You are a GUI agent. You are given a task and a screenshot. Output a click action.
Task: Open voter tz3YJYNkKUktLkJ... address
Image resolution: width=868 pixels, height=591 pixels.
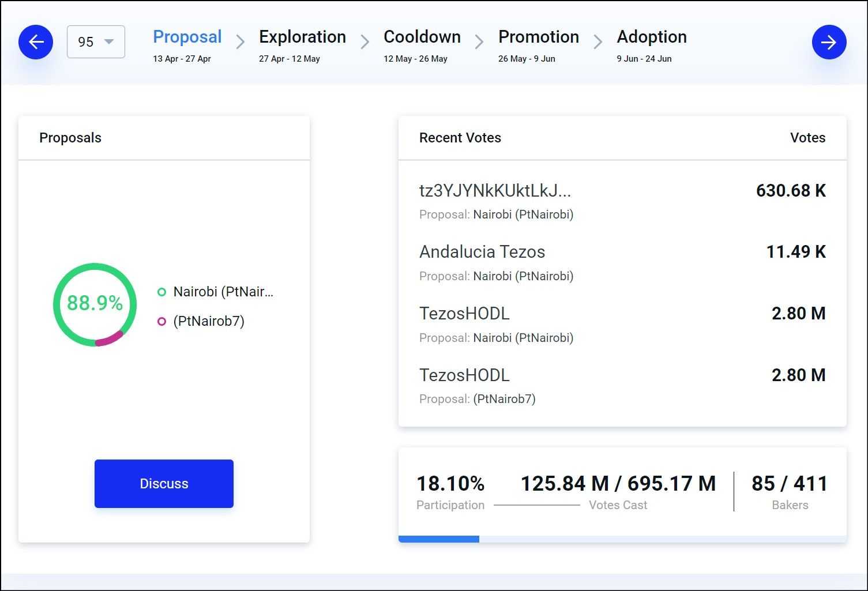495,190
